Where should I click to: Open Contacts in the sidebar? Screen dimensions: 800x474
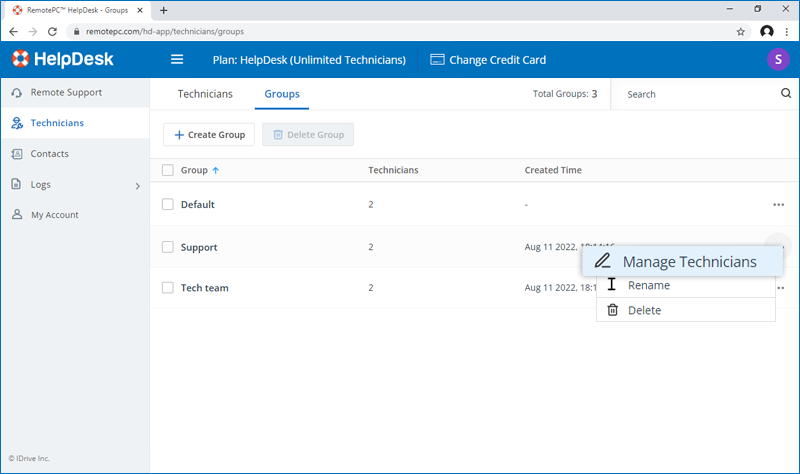50,154
